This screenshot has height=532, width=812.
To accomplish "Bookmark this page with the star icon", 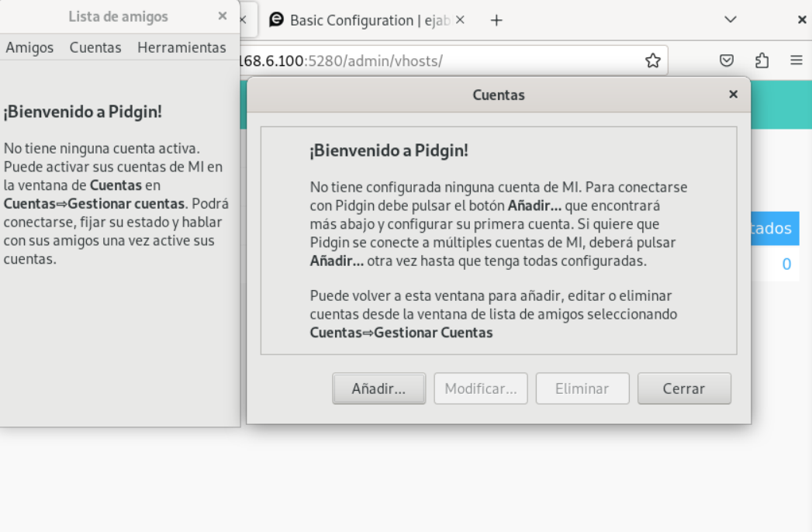I will point(653,60).
